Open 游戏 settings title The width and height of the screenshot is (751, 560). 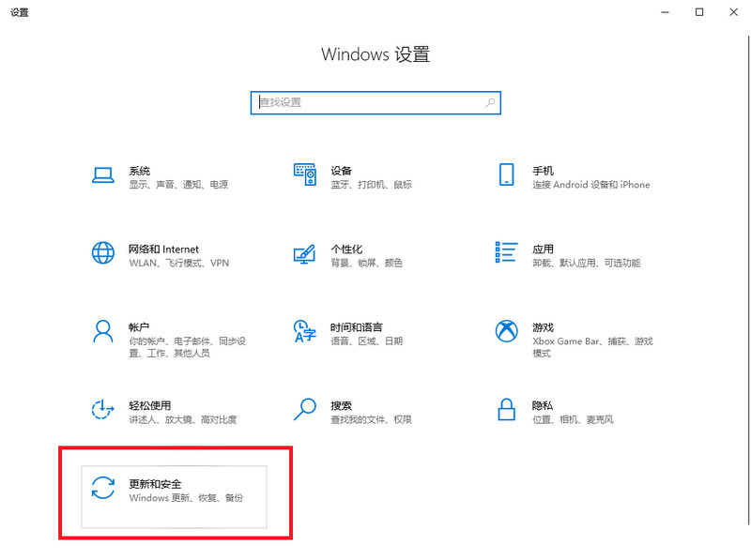[x=543, y=327]
